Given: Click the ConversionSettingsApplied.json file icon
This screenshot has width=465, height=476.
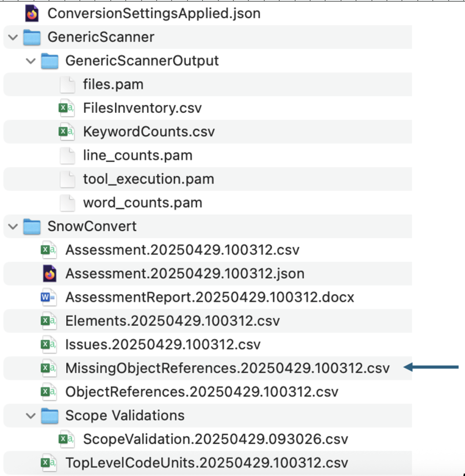Looking at the screenshot, I should [32, 14].
